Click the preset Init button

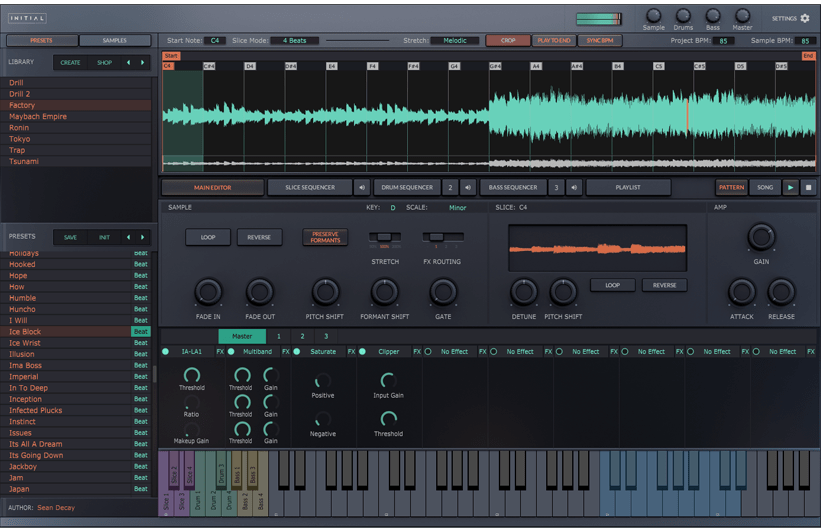point(104,237)
